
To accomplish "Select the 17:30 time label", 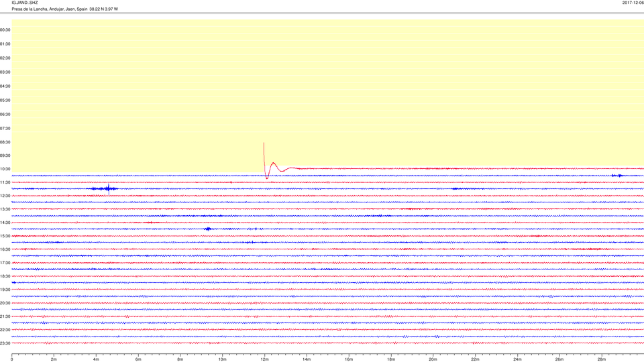I will [x=5, y=263].
